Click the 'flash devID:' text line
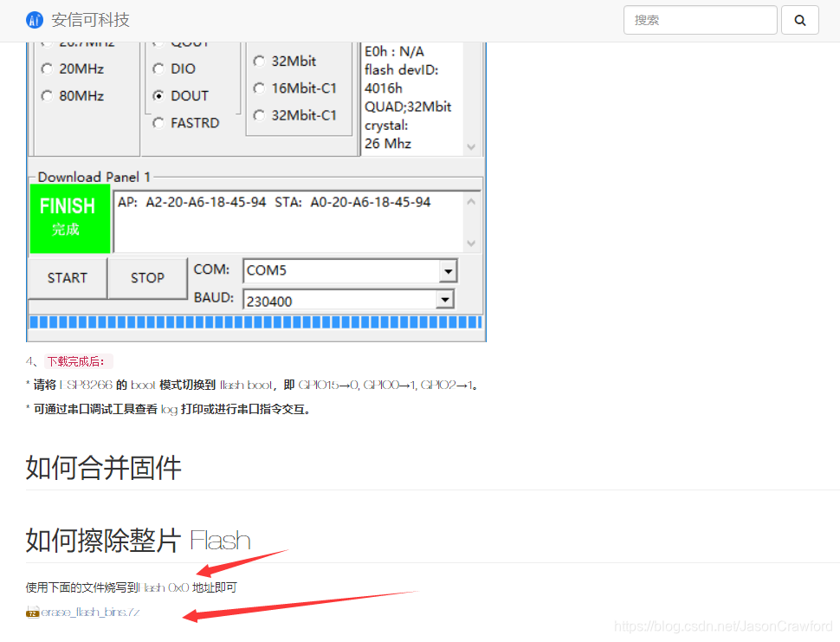Image resolution: width=840 pixels, height=642 pixels. click(402, 69)
